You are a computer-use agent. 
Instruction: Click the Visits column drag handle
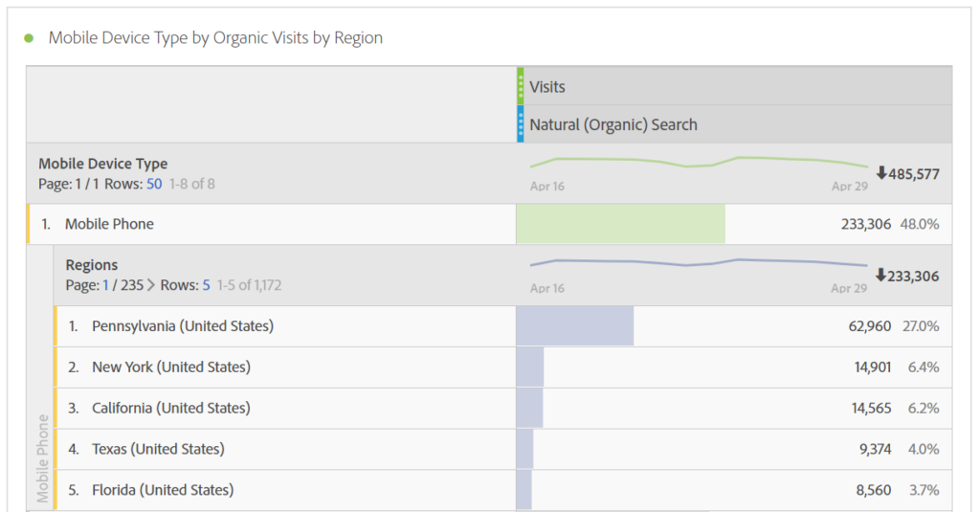pyautogui.click(x=521, y=86)
